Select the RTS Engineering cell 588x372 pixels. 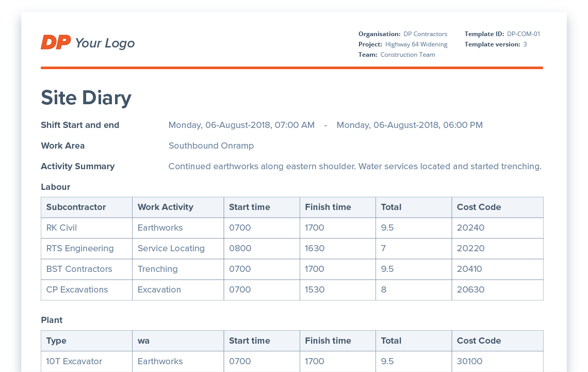[87, 249]
